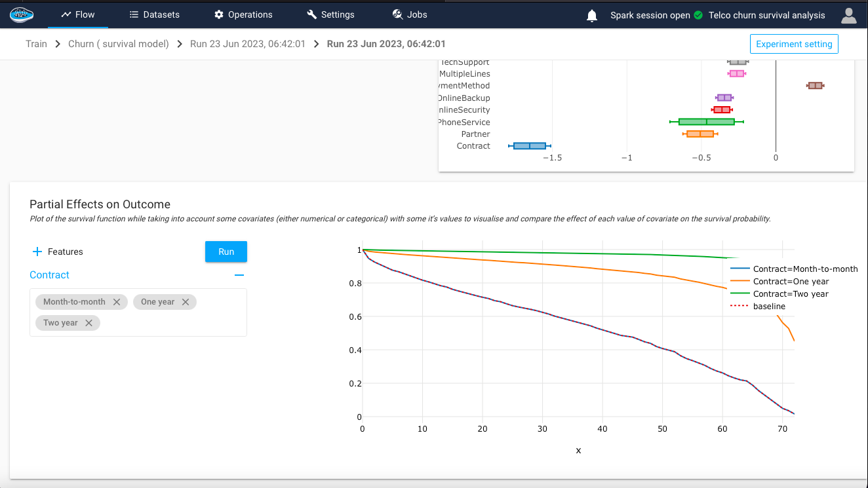The image size is (868, 488).
Task: Open the user account avatar menu
Action: 848,15
